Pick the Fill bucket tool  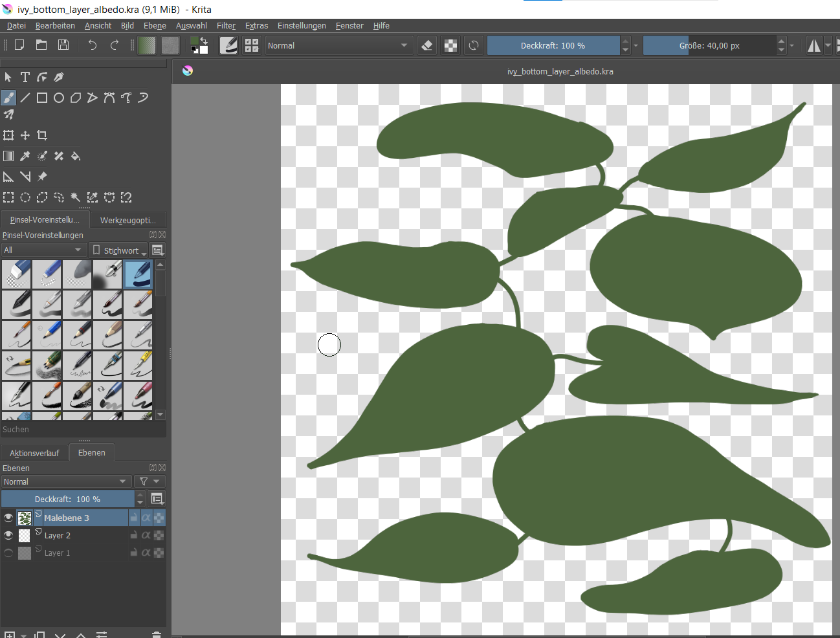[76, 156]
